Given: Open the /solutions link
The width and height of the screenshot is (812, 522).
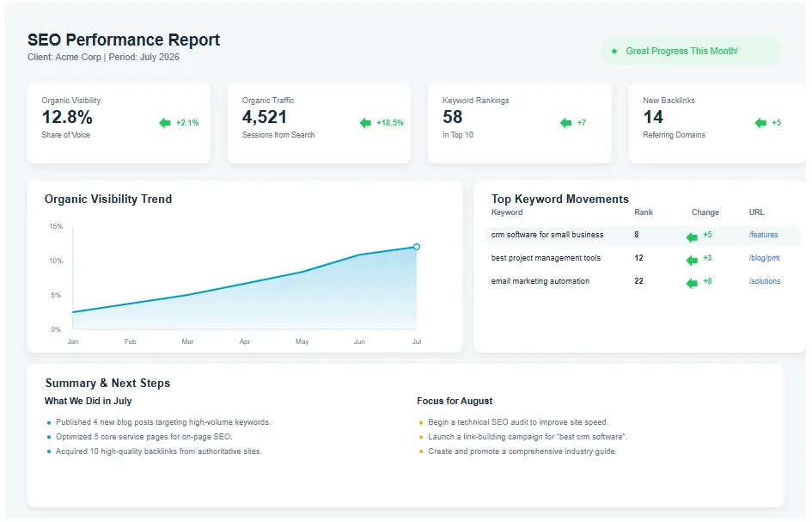Looking at the screenshot, I should coord(764,281).
